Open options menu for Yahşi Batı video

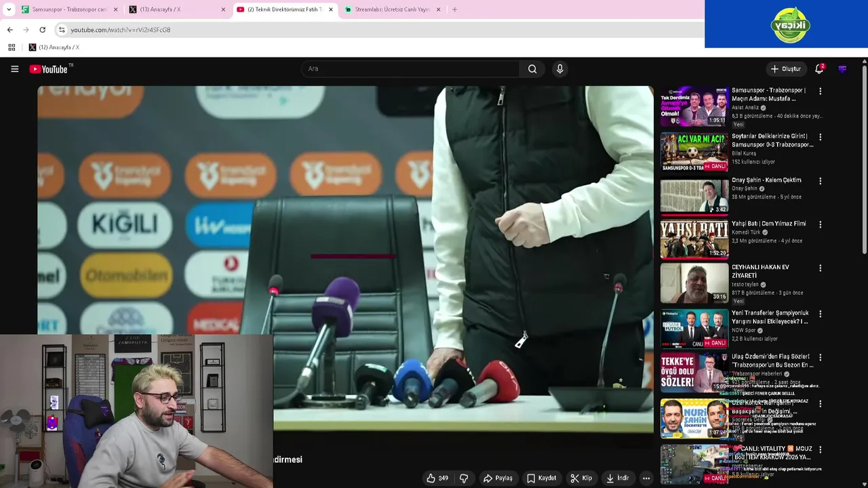(820, 224)
